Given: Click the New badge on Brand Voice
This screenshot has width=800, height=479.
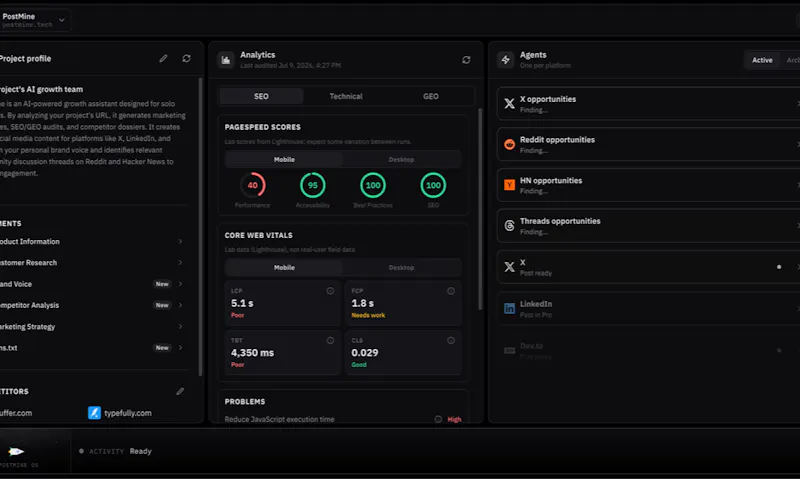Looking at the screenshot, I should click(162, 284).
